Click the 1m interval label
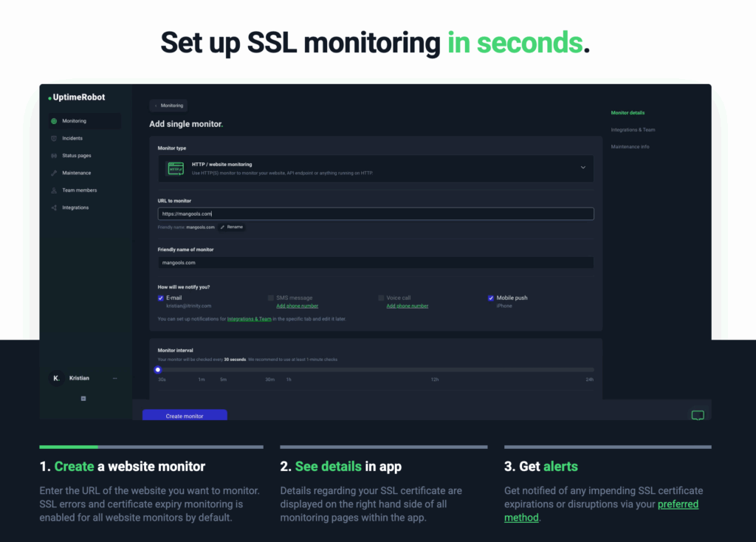This screenshot has height=542, width=756. [x=202, y=380]
